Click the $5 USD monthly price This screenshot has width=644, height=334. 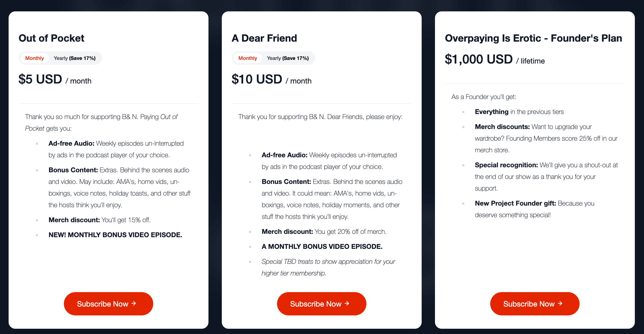[40, 79]
